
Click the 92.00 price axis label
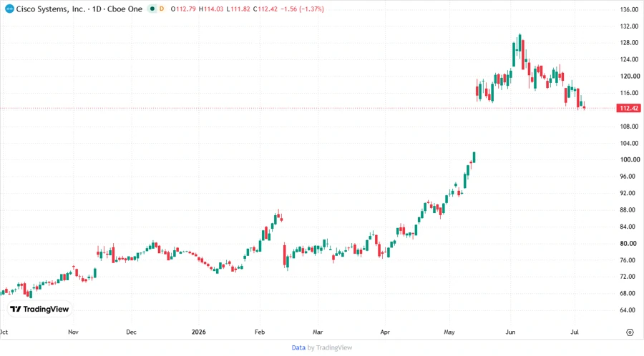point(629,193)
